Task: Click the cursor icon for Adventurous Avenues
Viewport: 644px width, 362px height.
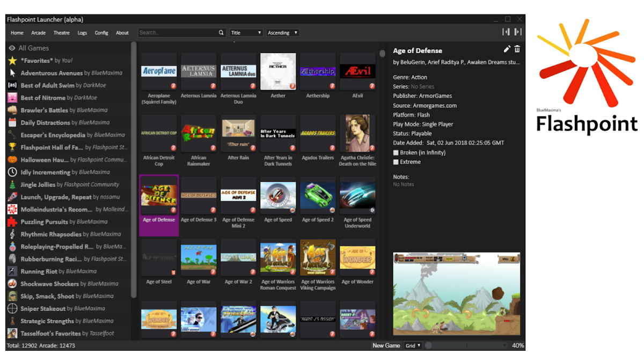Action: pyautogui.click(x=12, y=73)
